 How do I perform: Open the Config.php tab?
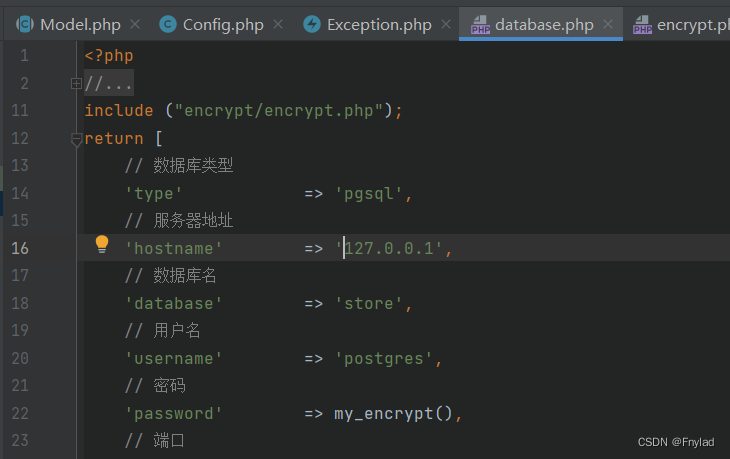click(220, 24)
